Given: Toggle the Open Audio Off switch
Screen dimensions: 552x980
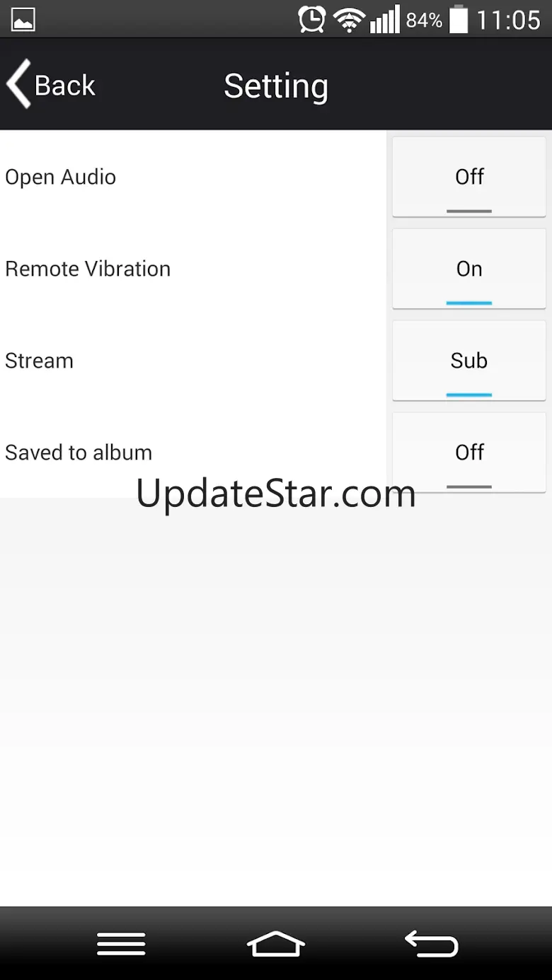Looking at the screenshot, I should (x=469, y=177).
